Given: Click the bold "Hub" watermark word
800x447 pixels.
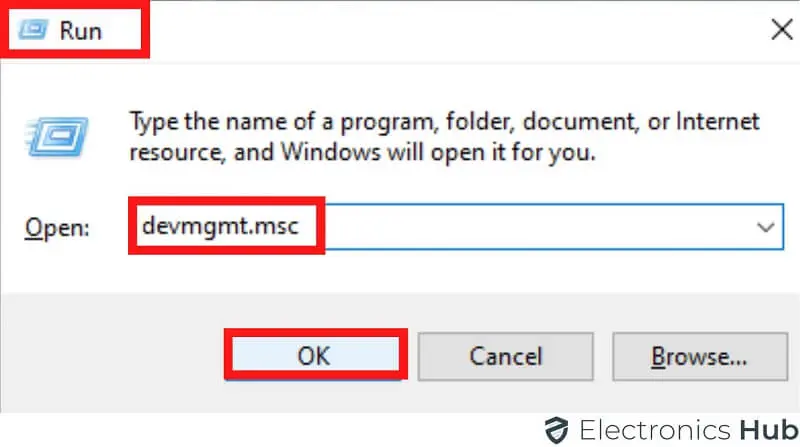Looking at the screenshot, I should [767, 429].
